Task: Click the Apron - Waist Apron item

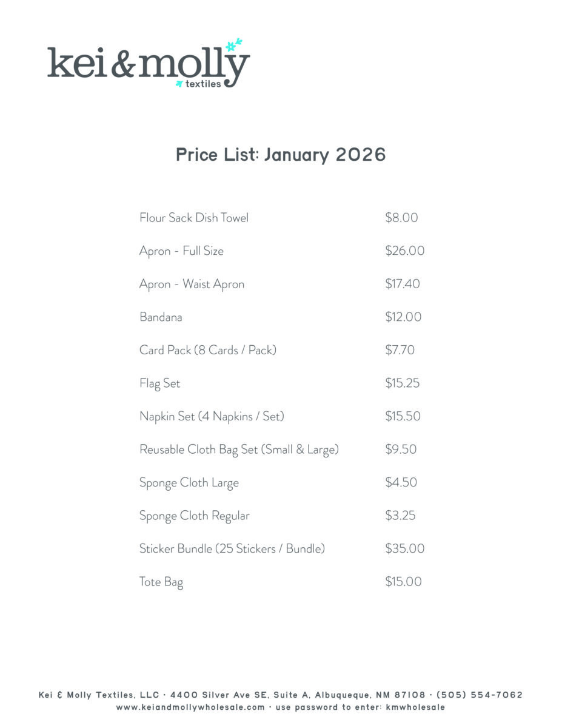Action: click(x=192, y=284)
